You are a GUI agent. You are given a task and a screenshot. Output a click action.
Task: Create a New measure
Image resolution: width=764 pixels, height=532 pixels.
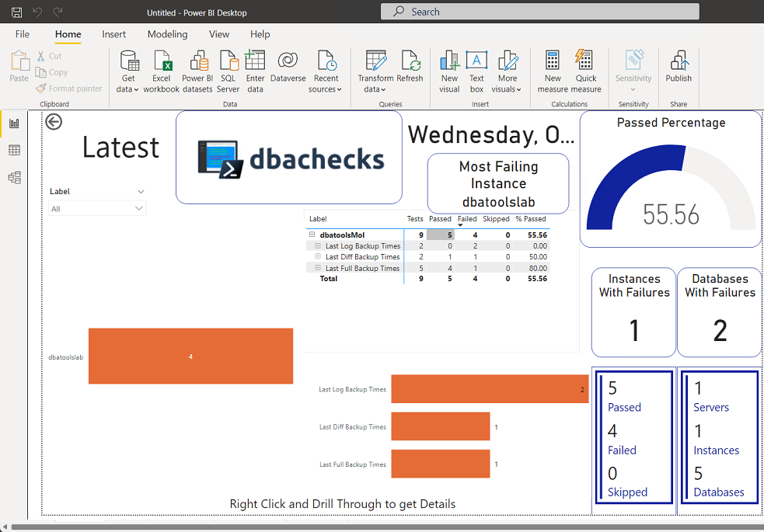pyautogui.click(x=553, y=71)
